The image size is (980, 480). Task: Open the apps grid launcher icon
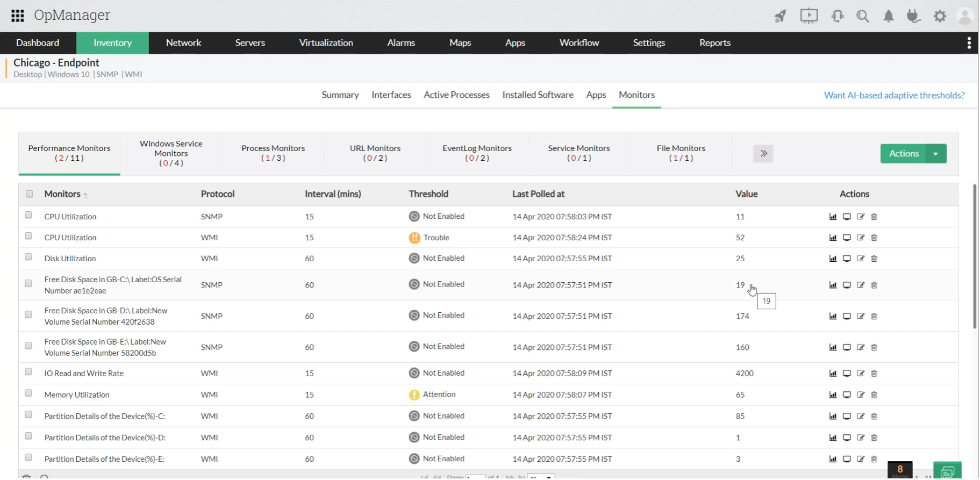[x=18, y=16]
